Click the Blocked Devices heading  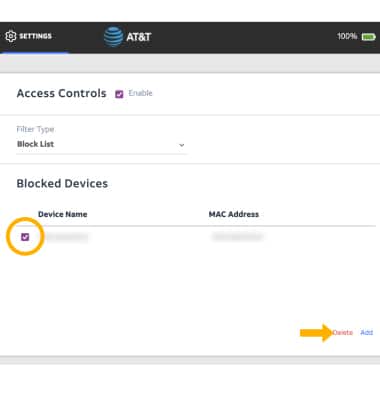pyautogui.click(x=62, y=184)
